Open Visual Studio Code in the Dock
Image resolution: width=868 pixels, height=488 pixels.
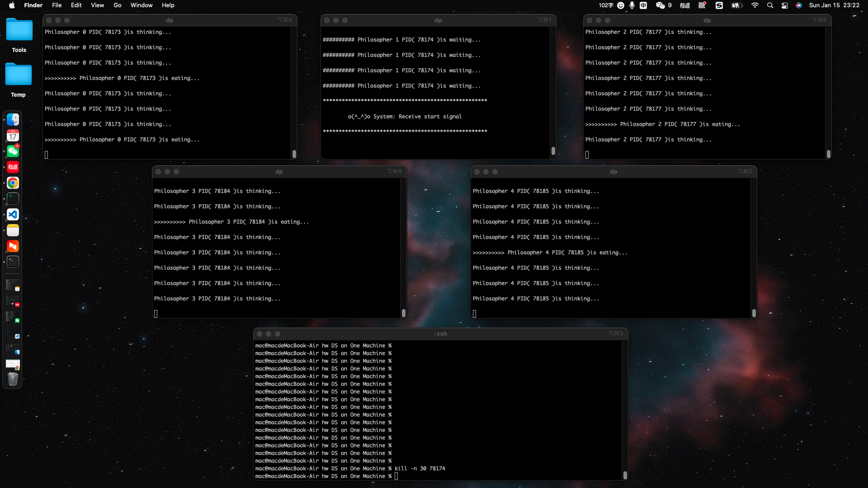tap(13, 215)
